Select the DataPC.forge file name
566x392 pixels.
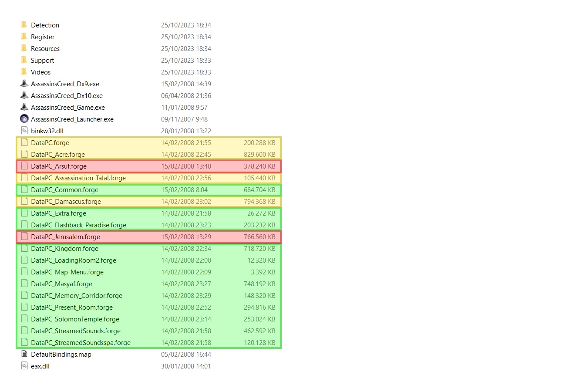(50, 143)
